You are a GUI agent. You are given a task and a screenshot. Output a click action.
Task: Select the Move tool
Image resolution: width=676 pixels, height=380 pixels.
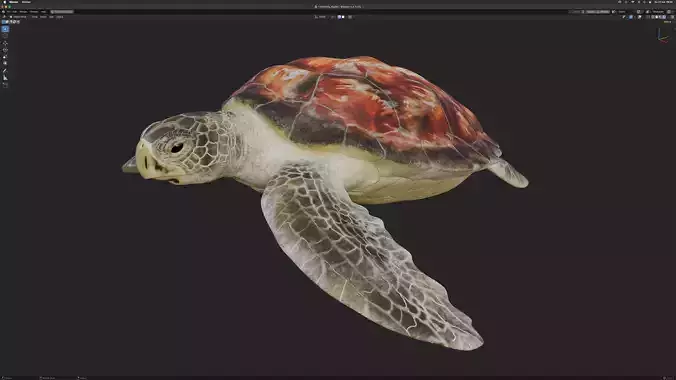tap(5, 43)
